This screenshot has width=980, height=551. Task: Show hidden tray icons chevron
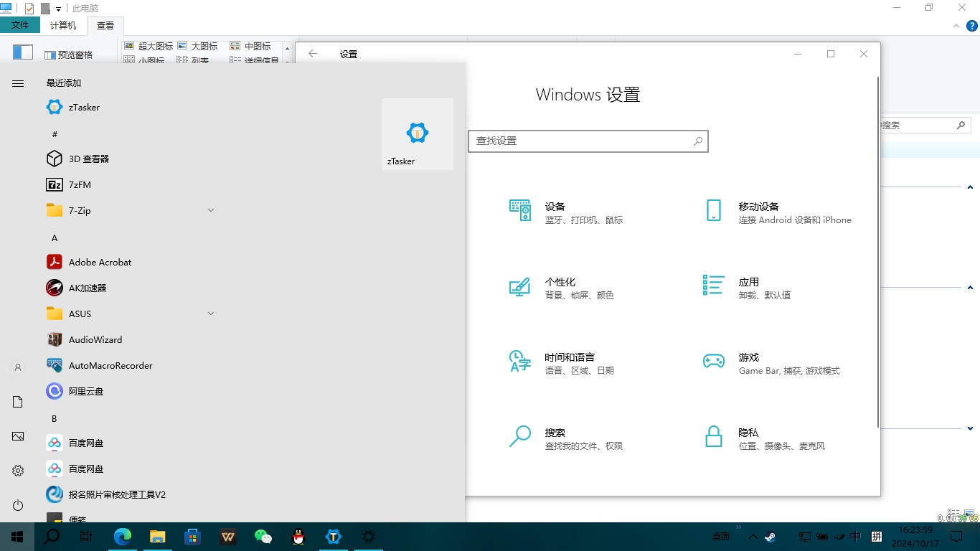[753, 536]
